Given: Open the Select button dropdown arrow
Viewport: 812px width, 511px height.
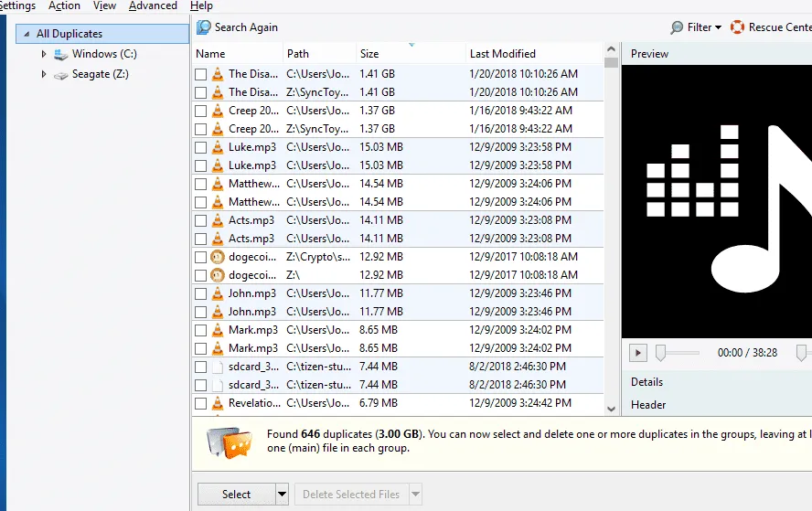Looking at the screenshot, I should coord(283,495).
